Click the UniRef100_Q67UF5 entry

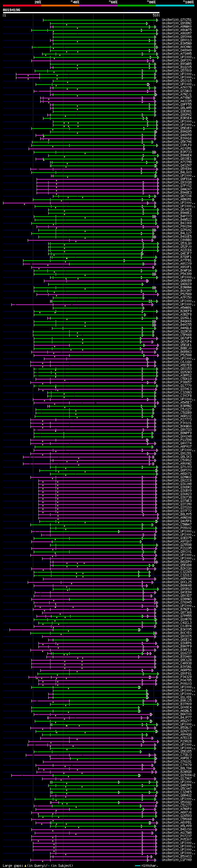point(177,338)
